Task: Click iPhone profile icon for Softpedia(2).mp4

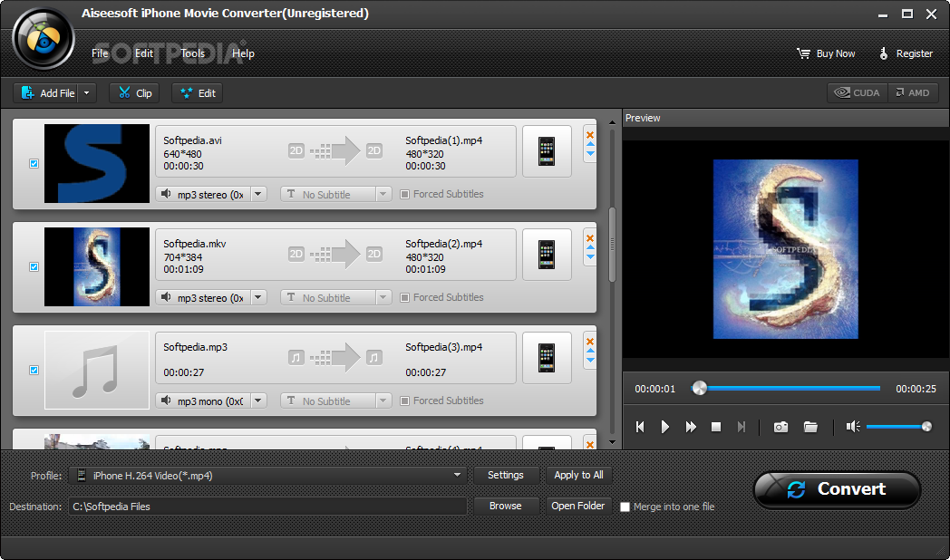Action: (547, 255)
